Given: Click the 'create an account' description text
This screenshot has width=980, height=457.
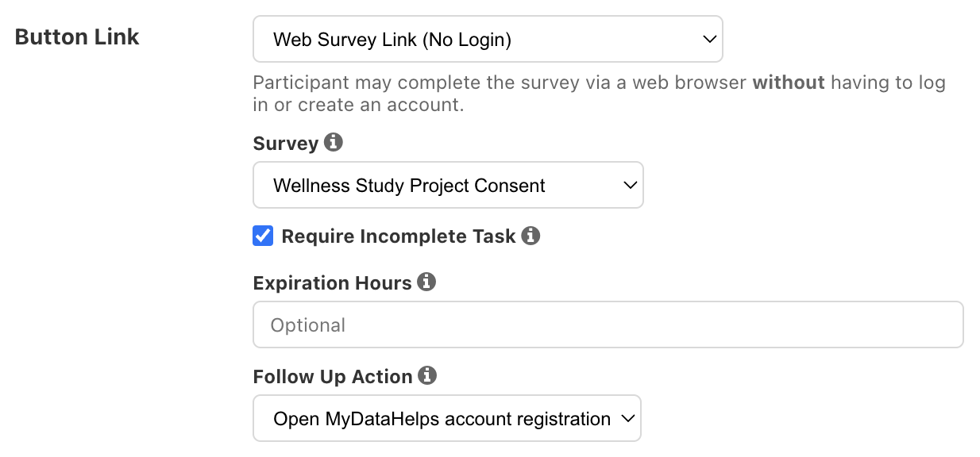Looking at the screenshot, I should [x=381, y=105].
